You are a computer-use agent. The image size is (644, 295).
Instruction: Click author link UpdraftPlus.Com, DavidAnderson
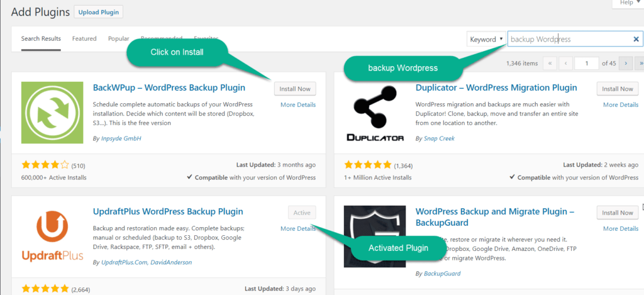click(x=147, y=262)
